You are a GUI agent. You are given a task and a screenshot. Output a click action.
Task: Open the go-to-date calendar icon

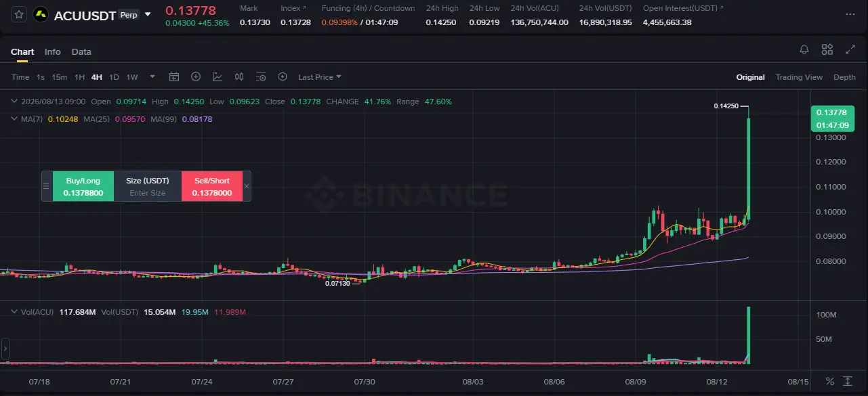click(174, 76)
